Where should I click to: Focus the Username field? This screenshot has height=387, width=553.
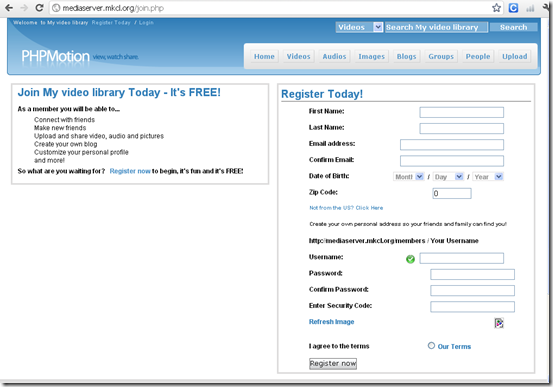click(462, 258)
